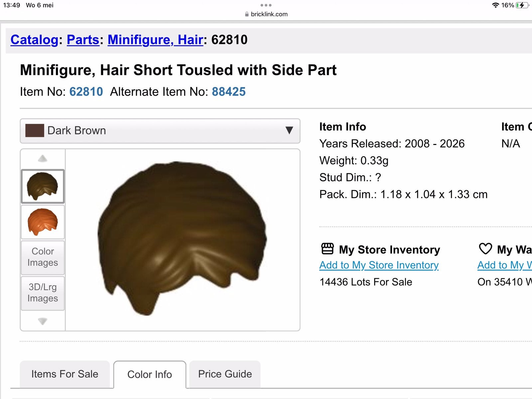Open the Minifigure, Hair category link
Viewport: 532px width, 399px height.
pyautogui.click(x=155, y=40)
